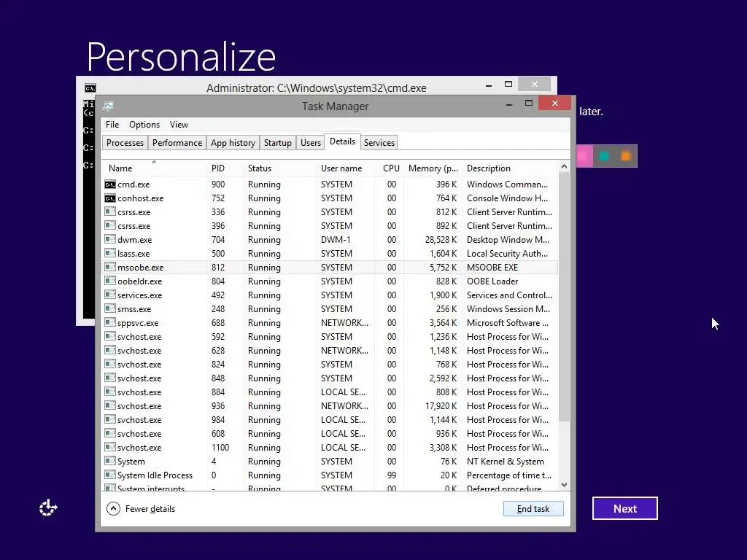Click the lsass.exe process icon
Viewport: 747px width, 560px height.
110,253
